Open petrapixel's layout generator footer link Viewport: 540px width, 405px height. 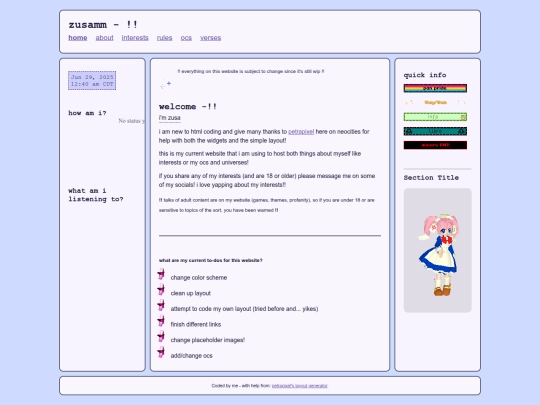coord(300,386)
